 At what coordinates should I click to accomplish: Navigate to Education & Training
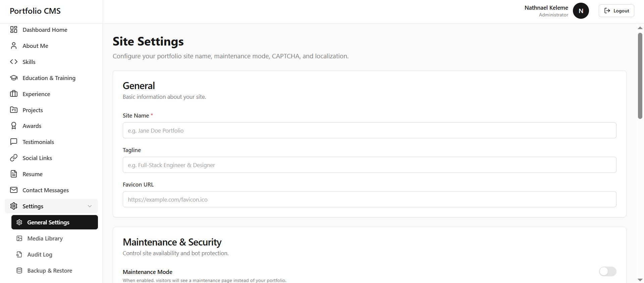point(51,78)
